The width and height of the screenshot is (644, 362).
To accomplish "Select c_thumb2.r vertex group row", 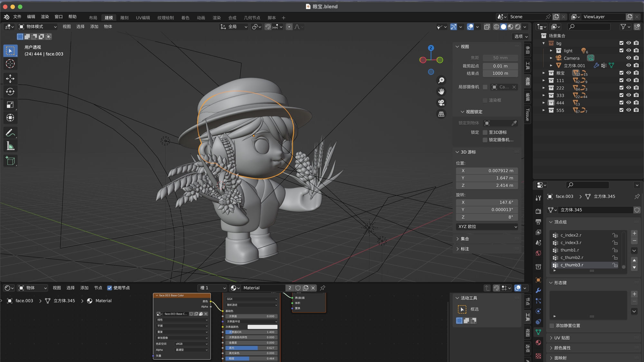I will [585, 257].
